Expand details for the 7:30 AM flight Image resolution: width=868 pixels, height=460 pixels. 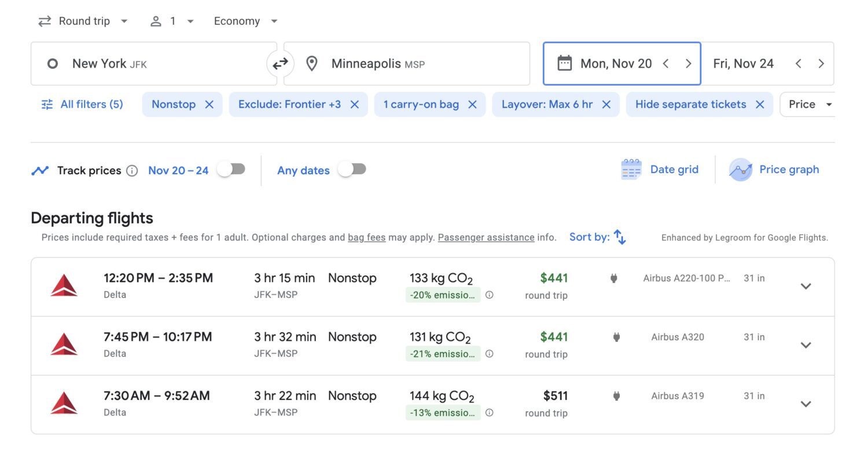[x=806, y=404]
